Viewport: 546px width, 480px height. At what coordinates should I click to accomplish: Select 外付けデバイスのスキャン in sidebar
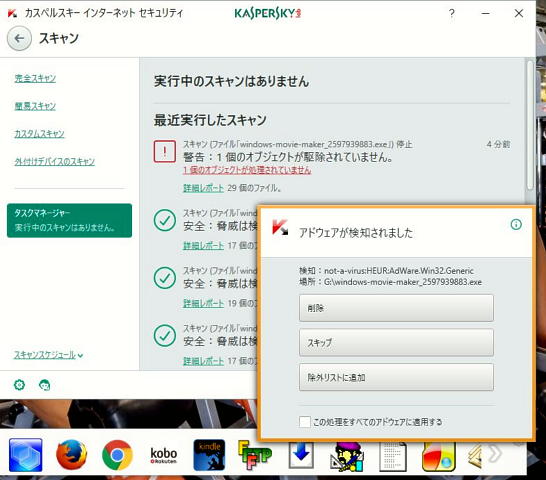click(55, 161)
